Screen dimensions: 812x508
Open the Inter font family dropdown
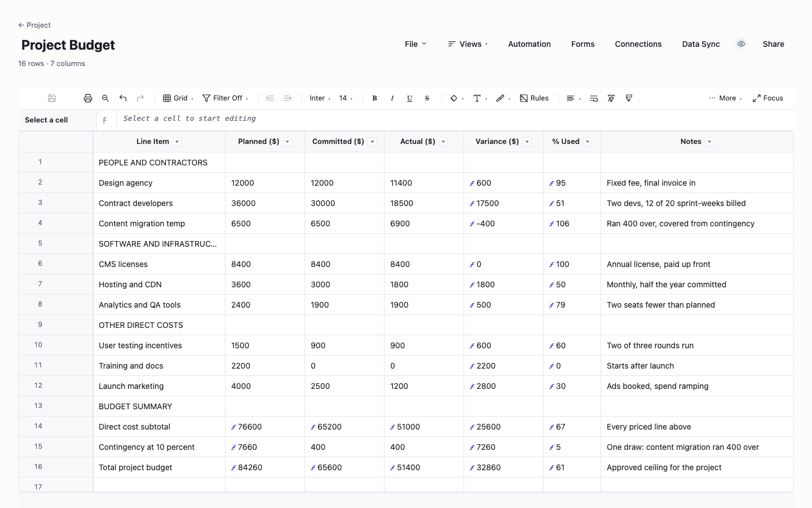point(320,98)
